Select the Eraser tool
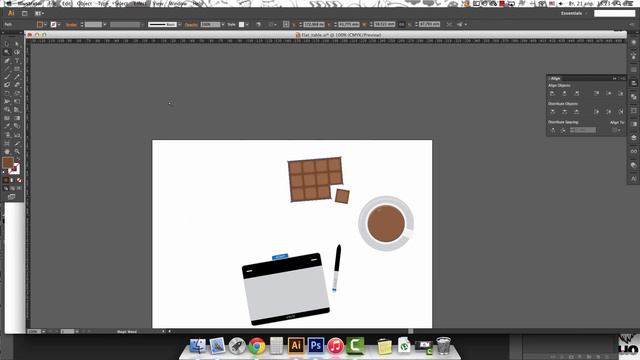Screen dimensions: 640x360 [x=17, y=85]
